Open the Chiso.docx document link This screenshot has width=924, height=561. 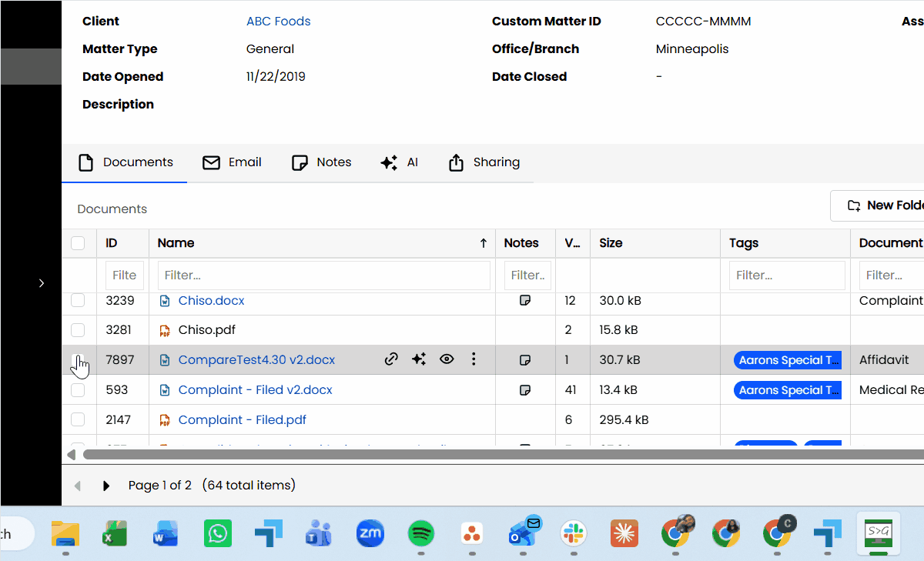(211, 301)
